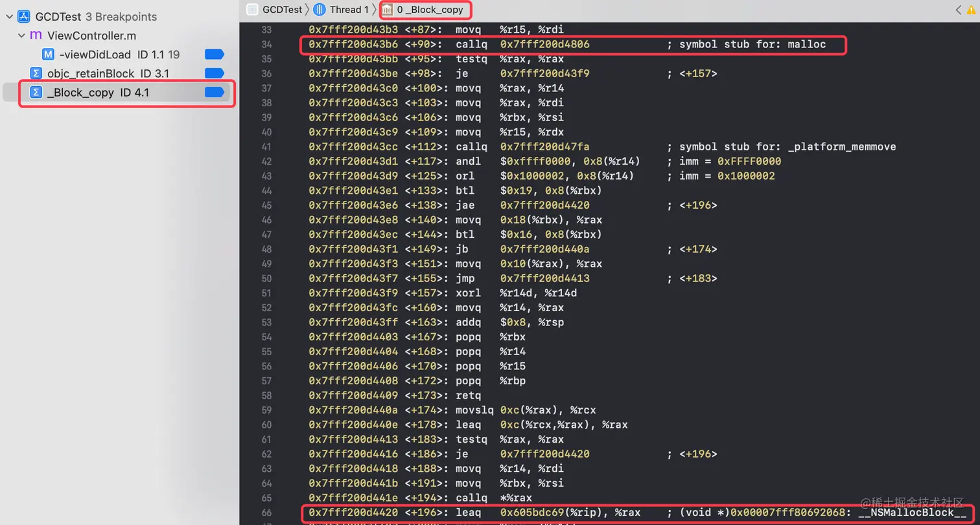Click the '<+90>' offset label on line 34
Viewport: 980px width, 525px height.
(x=424, y=44)
